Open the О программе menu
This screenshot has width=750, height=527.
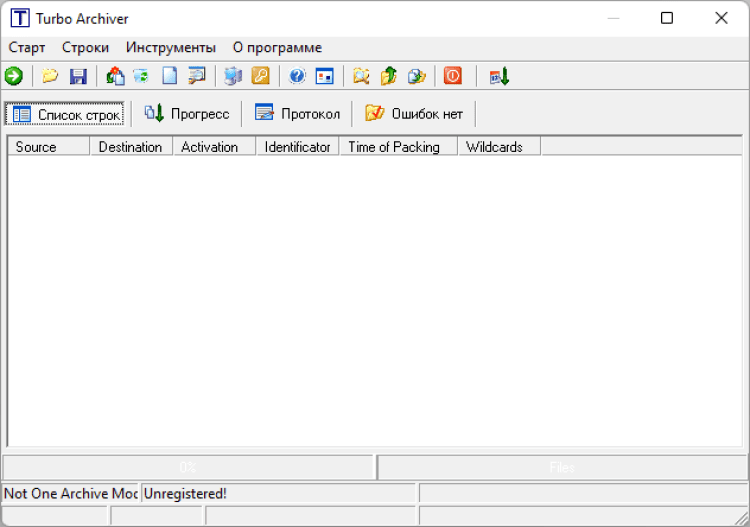click(x=277, y=48)
